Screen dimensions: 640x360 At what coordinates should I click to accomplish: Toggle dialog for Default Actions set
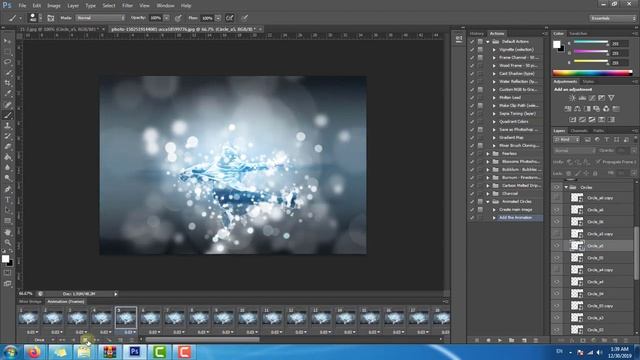[480, 42]
